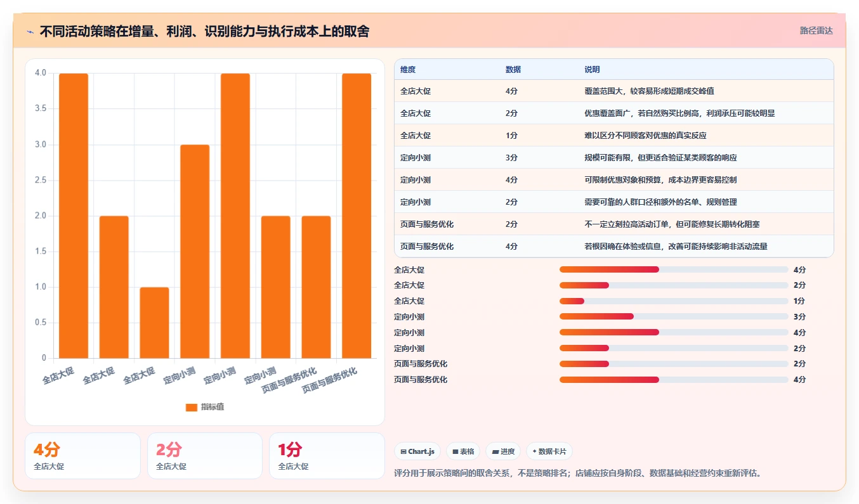Click the 4.0 label on the chart y-axis
This screenshot has height=504, width=859.
coord(41,73)
